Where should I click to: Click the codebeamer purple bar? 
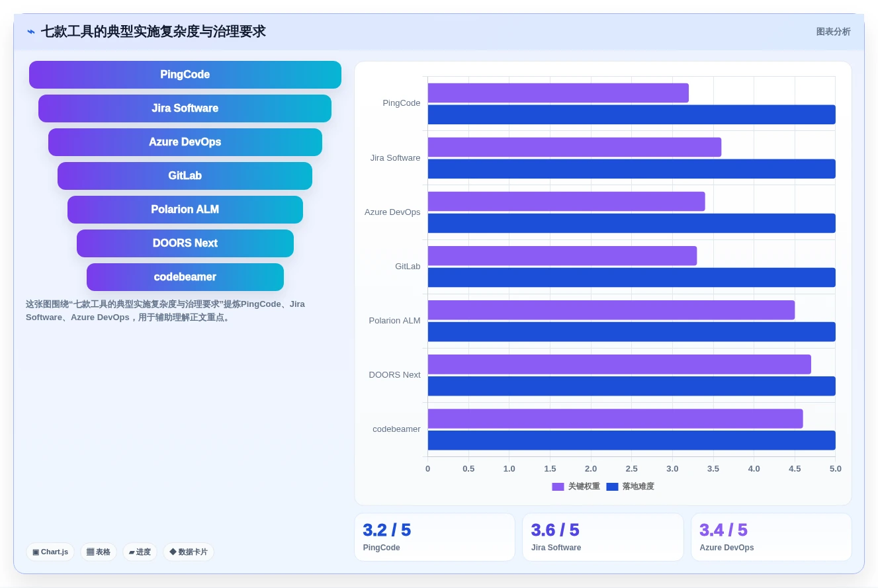click(615, 419)
